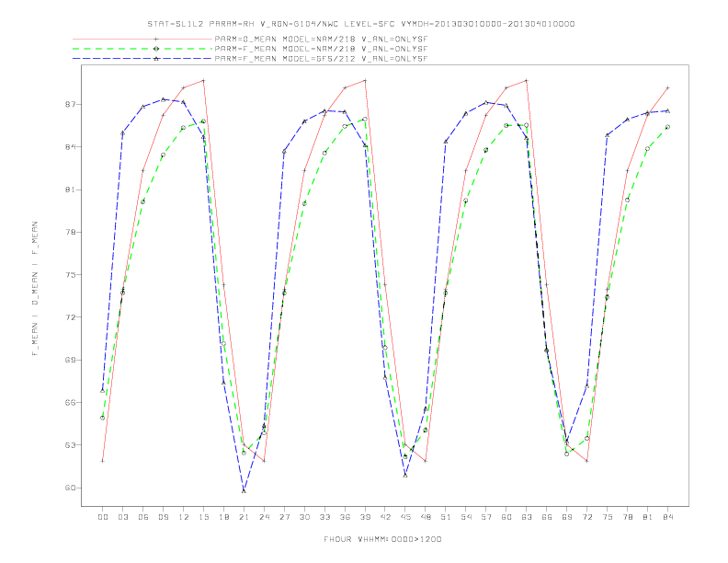
Task: Click forecast hour 06 on the x-axis
Action: (143, 517)
